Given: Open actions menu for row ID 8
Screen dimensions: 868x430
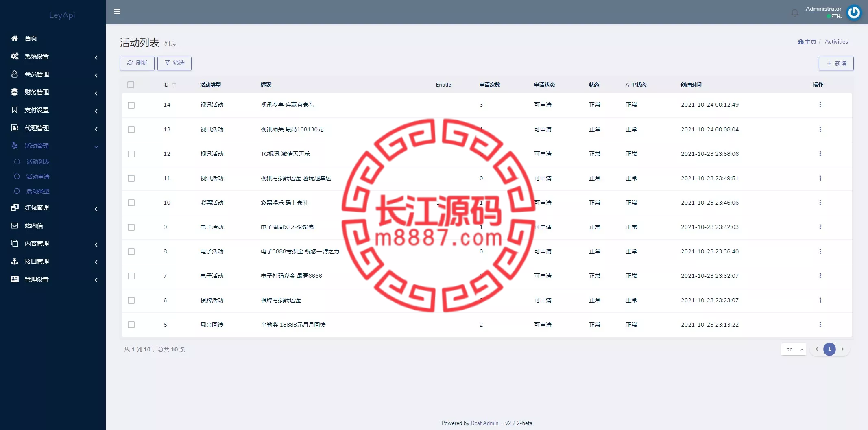Looking at the screenshot, I should coord(820,251).
